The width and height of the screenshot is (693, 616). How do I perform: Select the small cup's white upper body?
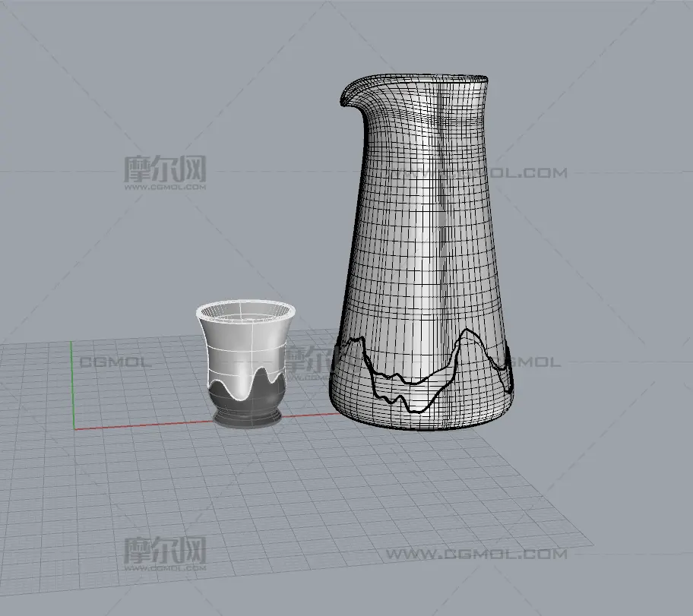coord(243,349)
